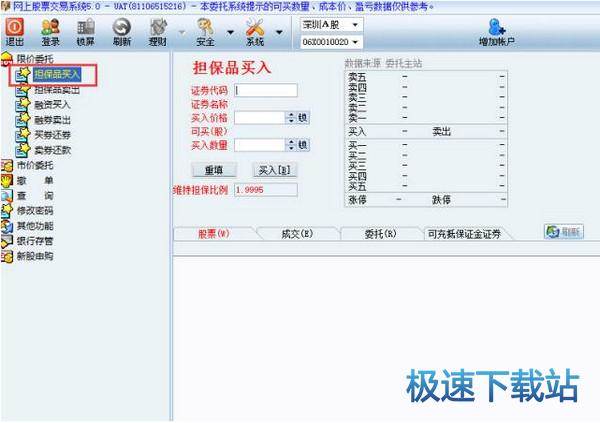Screen dimensions: 600x423
Task: Click the 刷新 refresh toolbar icon
Action: (122, 32)
